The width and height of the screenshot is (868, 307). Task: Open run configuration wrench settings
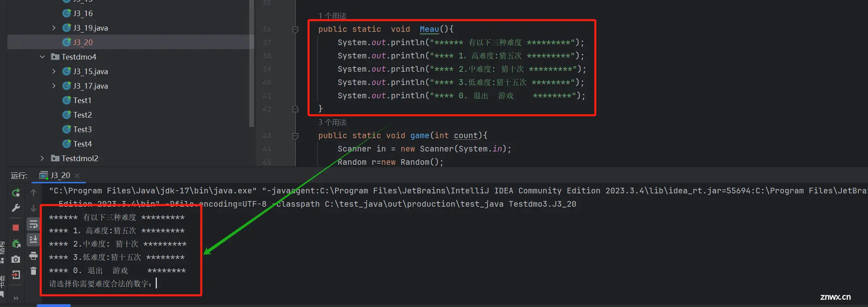(x=16, y=208)
